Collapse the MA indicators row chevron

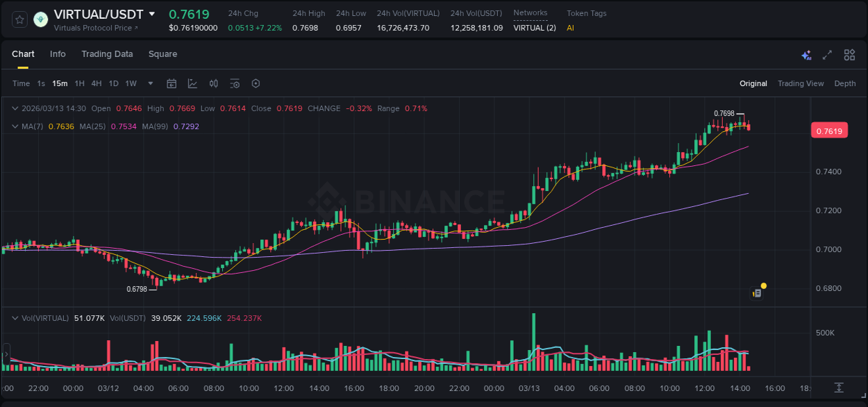15,126
